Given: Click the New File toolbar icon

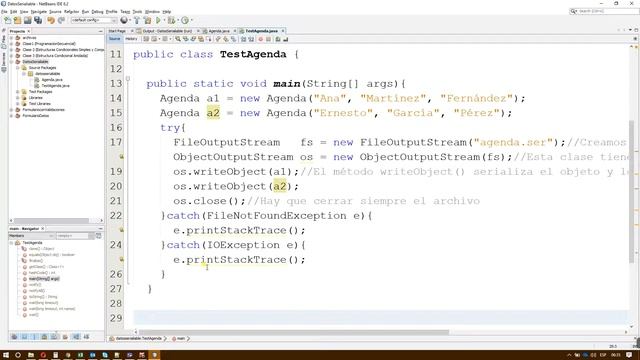Looking at the screenshot, I should click(x=7, y=20).
